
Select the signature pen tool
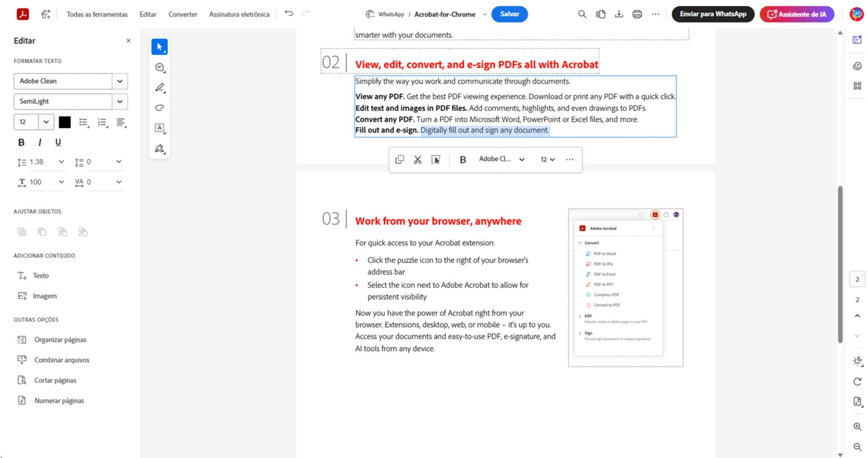[x=160, y=149]
